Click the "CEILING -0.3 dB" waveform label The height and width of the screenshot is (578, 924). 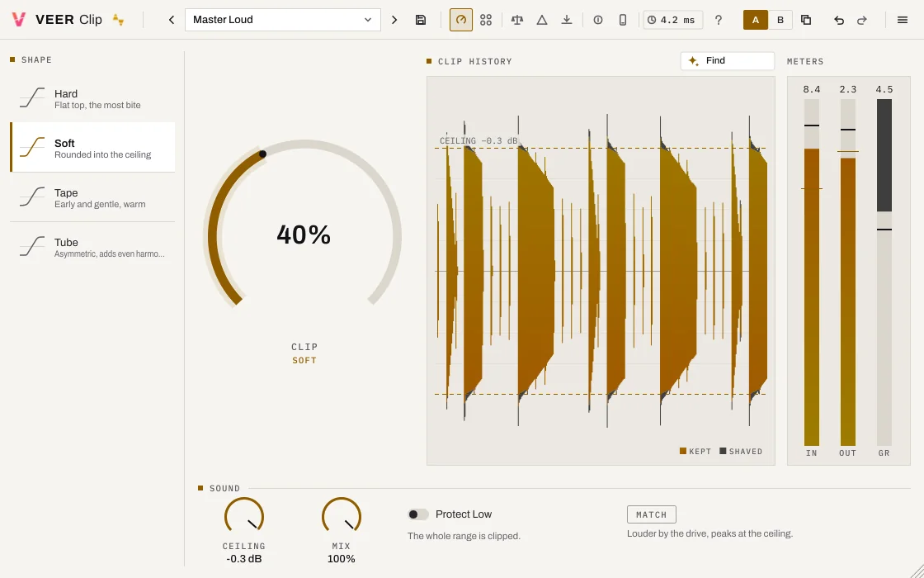click(478, 141)
